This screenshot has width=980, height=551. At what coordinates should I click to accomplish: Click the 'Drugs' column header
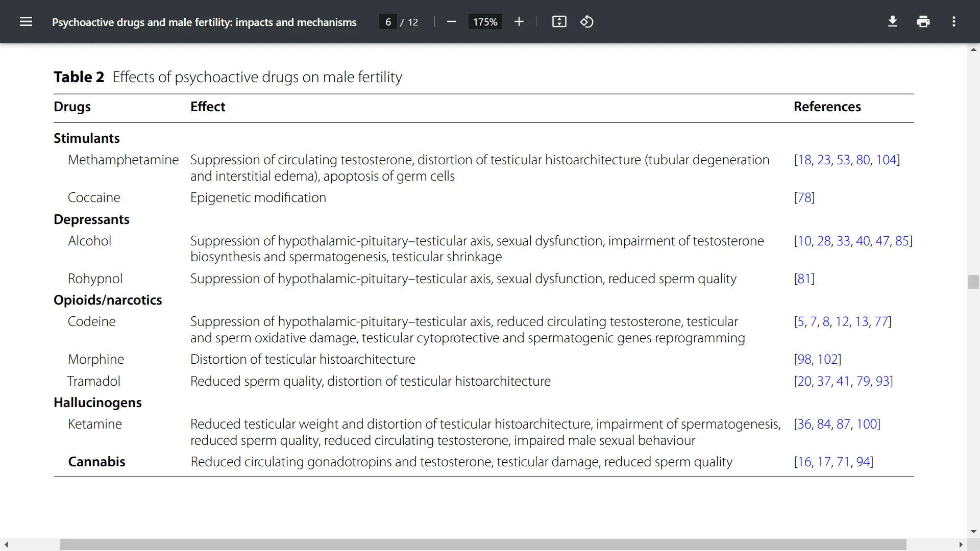click(72, 107)
